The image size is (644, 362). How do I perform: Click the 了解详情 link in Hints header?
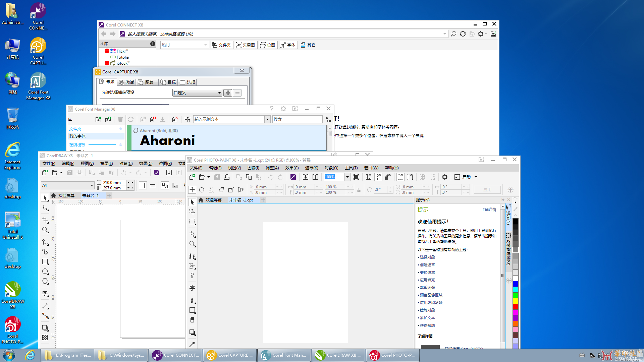coord(488,209)
